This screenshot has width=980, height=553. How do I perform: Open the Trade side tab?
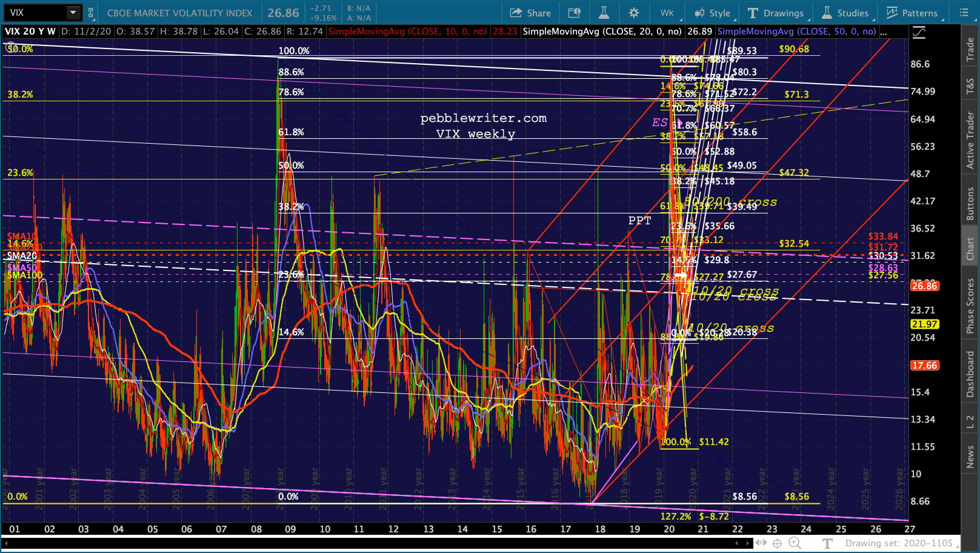coord(970,49)
